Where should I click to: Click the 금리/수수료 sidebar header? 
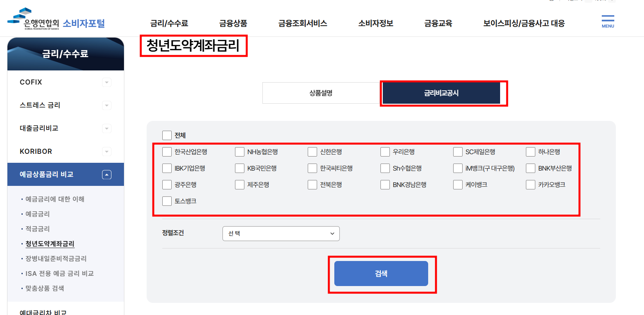click(65, 54)
